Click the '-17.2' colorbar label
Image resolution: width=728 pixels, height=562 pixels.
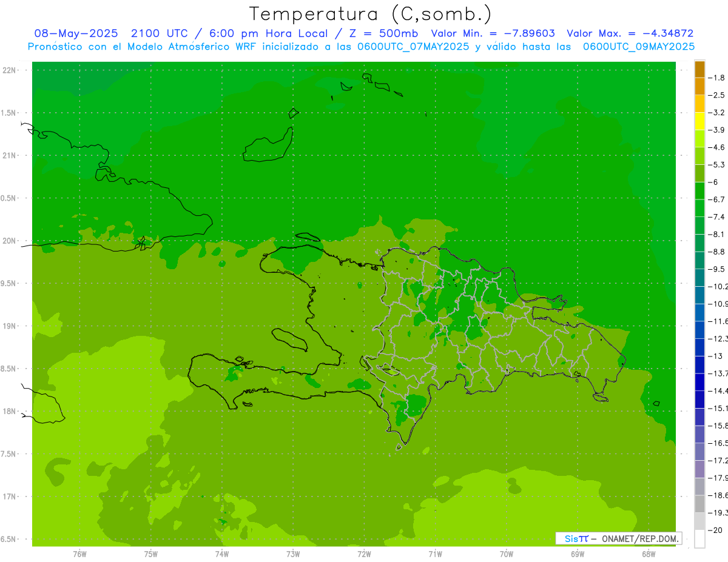(718, 461)
